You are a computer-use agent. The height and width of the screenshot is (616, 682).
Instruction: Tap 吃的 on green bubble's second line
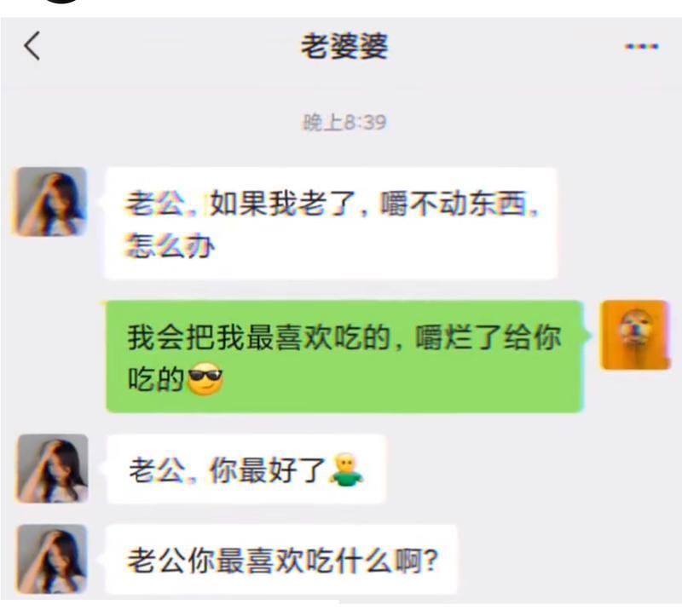(x=156, y=378)
